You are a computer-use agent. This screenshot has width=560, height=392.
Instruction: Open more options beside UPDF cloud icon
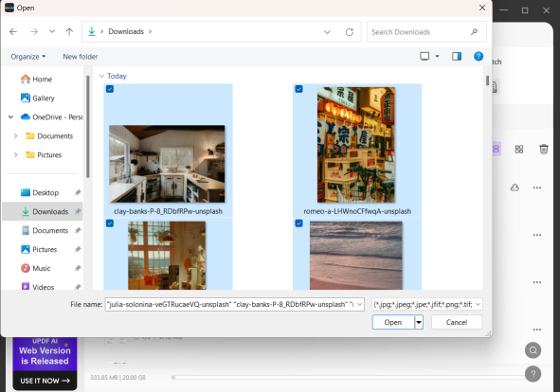(537, 187)
